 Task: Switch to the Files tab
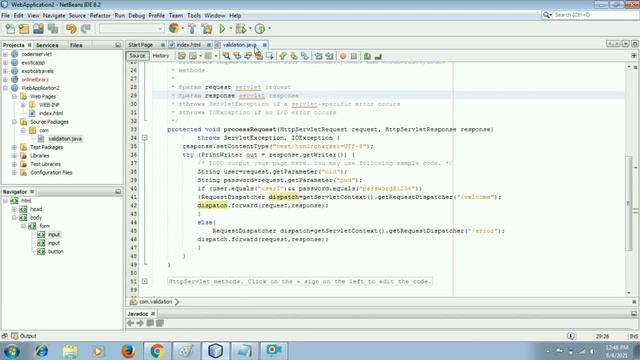tap(76, 45)
